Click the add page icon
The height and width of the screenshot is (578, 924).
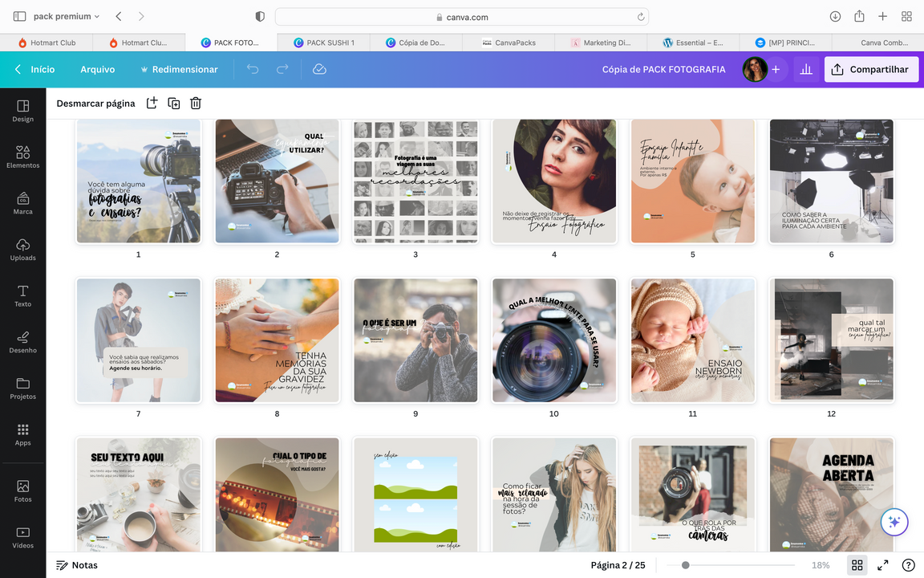(x=152, y=103)
